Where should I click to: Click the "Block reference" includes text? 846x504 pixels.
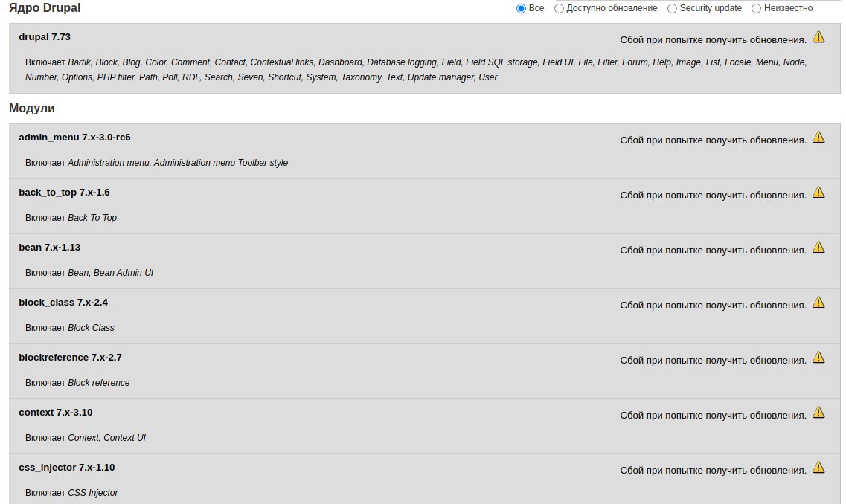pyautogui.click(x=99, y=383)
